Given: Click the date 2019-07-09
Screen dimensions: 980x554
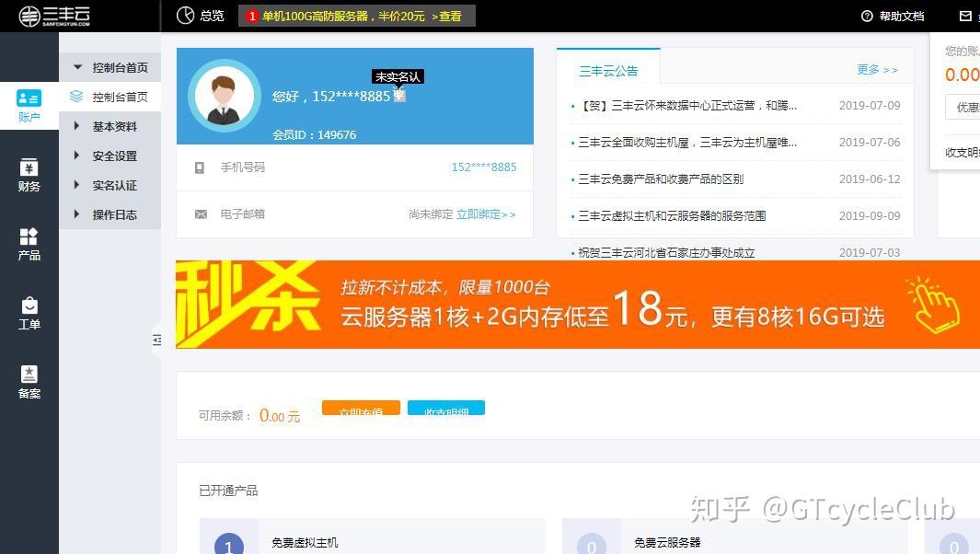Looking at the screenshot, I should point(870,106).
